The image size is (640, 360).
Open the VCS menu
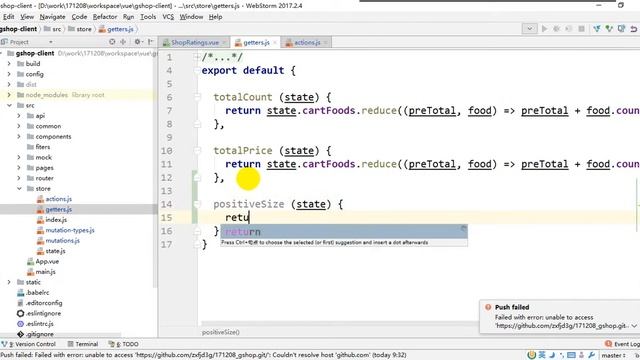click(168, 17)
